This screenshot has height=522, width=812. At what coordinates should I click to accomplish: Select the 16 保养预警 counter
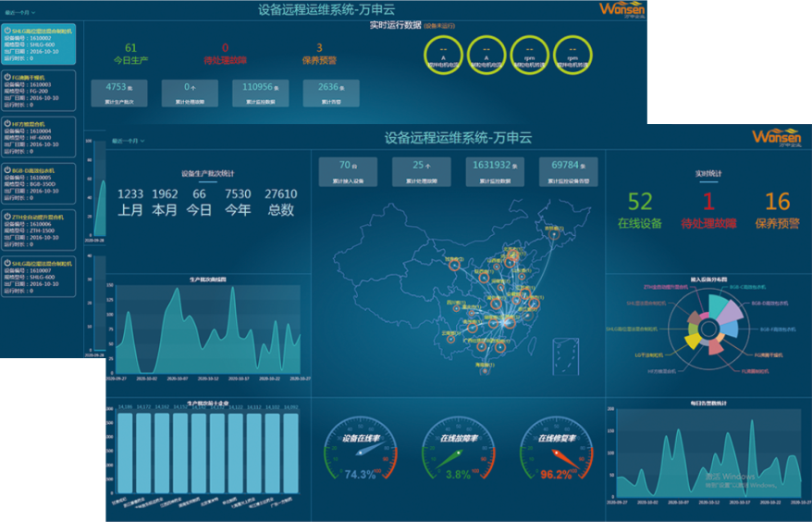(777, 208)
